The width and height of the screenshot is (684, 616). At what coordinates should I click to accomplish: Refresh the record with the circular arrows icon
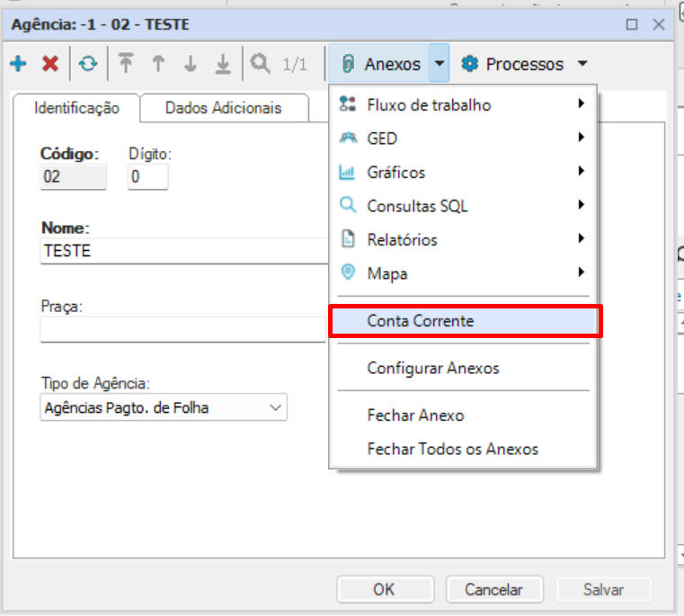(88, 64)
